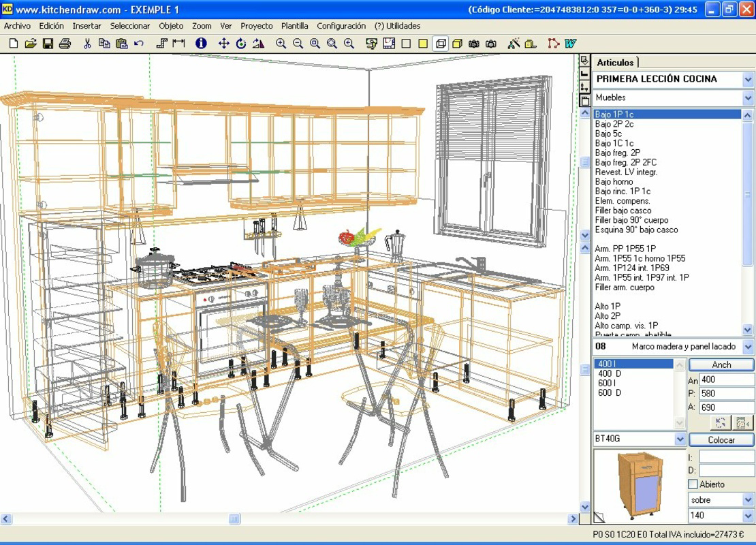
Task: Click the blue information icon in the toolbar
Action: [201, 43]
